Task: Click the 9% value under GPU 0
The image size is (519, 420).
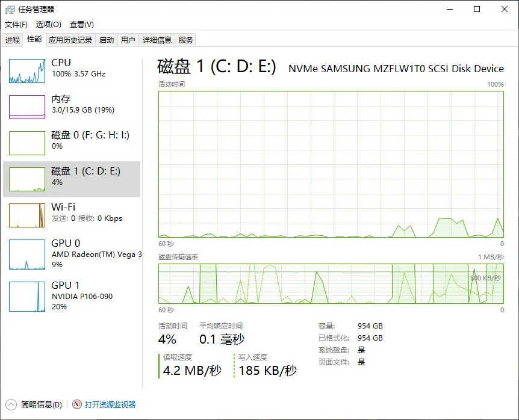Action: [57, 265]
